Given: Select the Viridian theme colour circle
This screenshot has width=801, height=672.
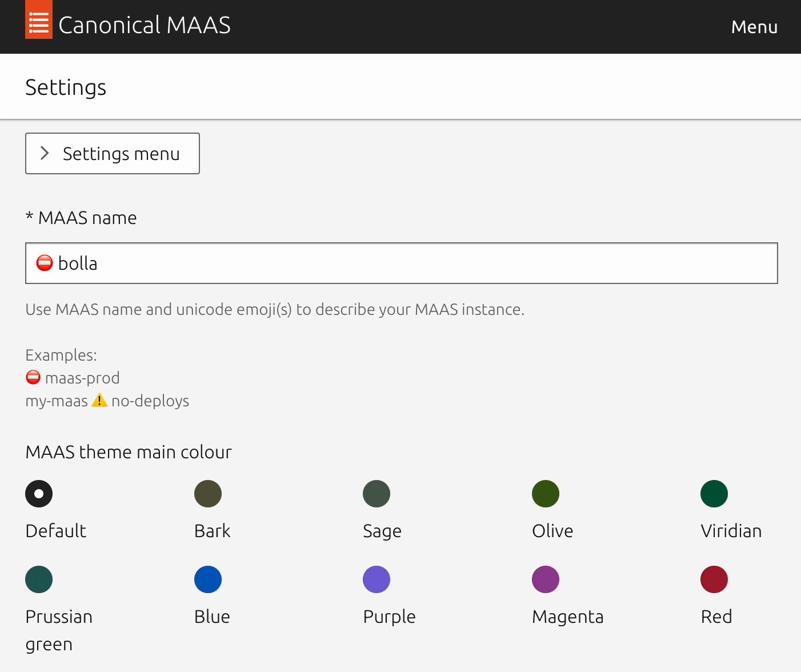Looking at the screenshot, I should pos(714,493).
